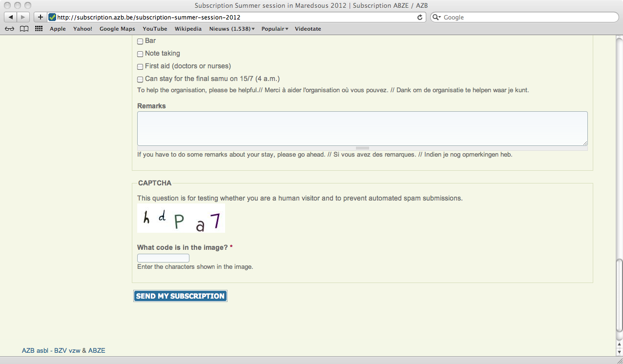
Task: Open Google search magnifier dropdown
Action: tap(436, 17)
